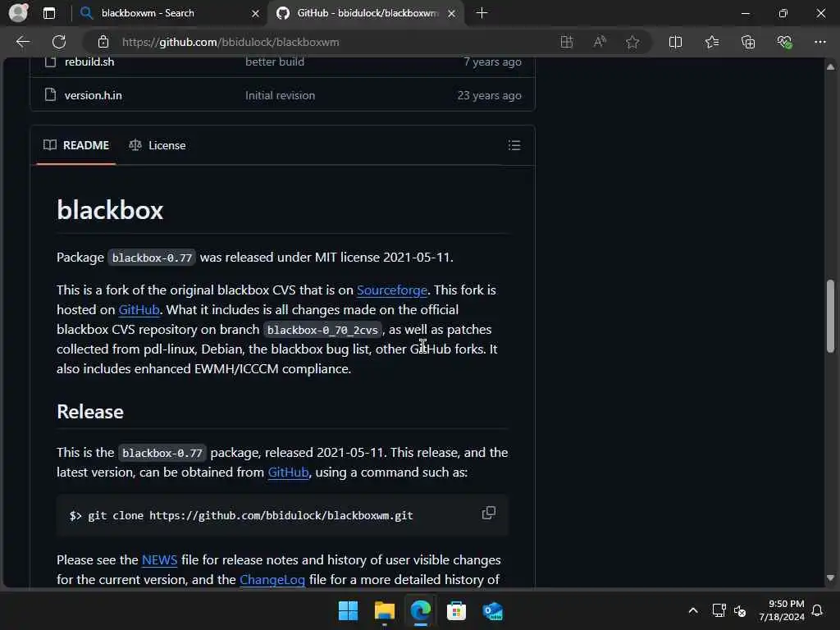Open browser Collections
The width and height of the screenshot is (840, 630).
click(x=748, y=42)
